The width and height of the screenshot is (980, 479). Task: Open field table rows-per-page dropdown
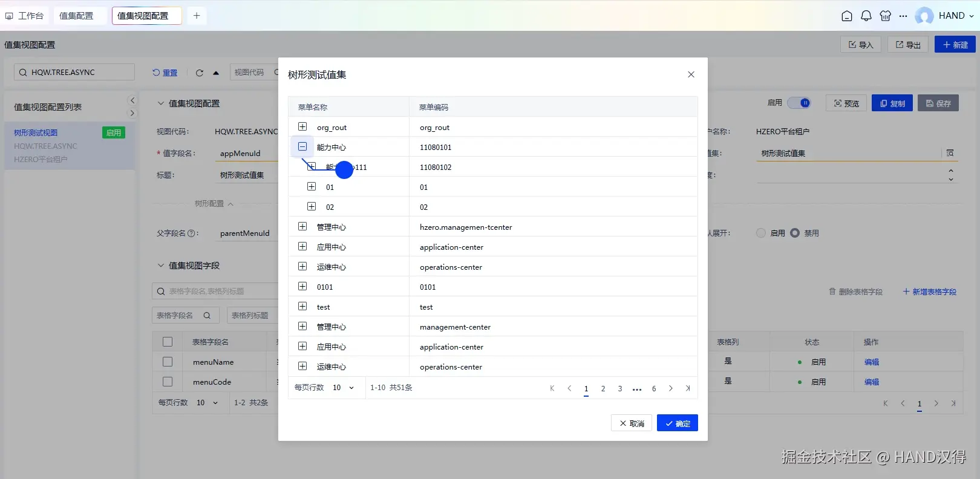(207, 402)
